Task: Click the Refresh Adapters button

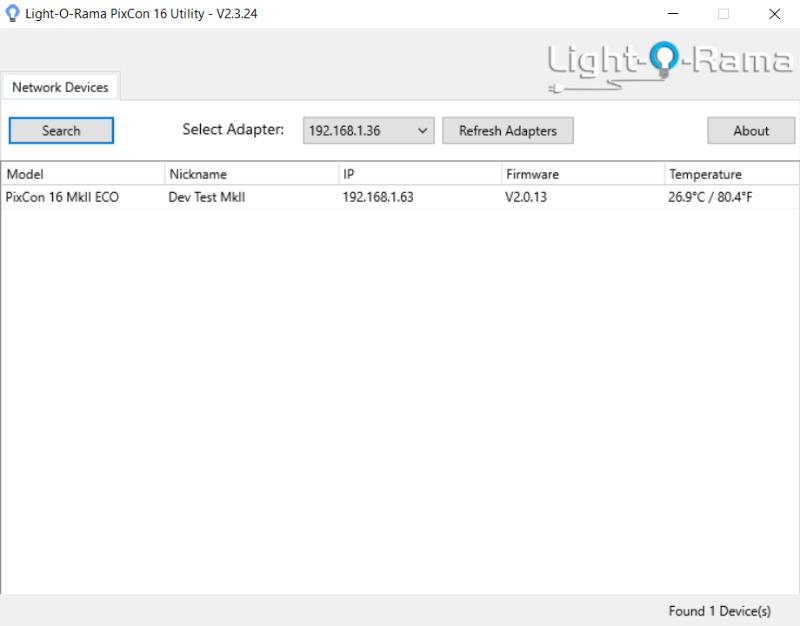Action: (x=507, y=131)
